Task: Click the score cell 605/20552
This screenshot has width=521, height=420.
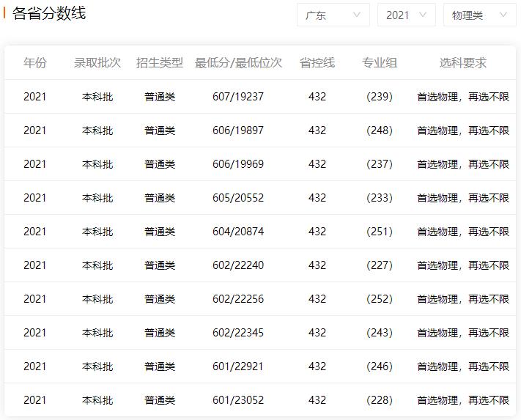Action: click(x=238, y=198)
